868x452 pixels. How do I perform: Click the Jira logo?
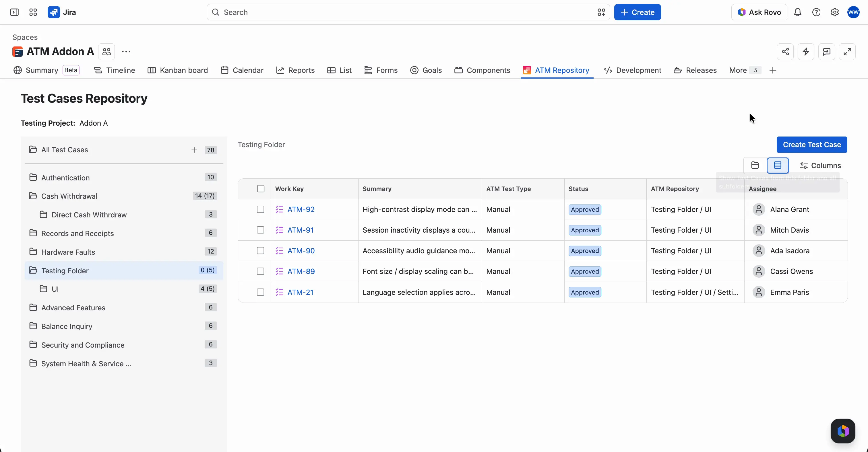click(x=62, y=12)
